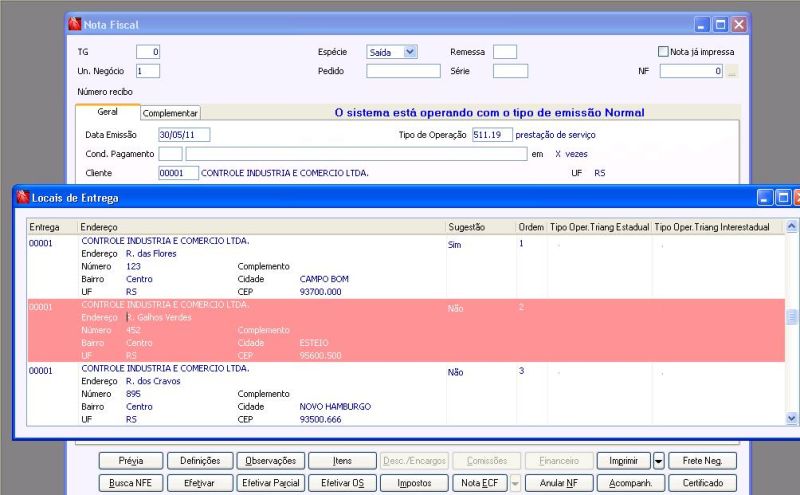This screenshot has width=800, height=495.
Task: Click the TG input field
Action: click(x=148, y=52)
